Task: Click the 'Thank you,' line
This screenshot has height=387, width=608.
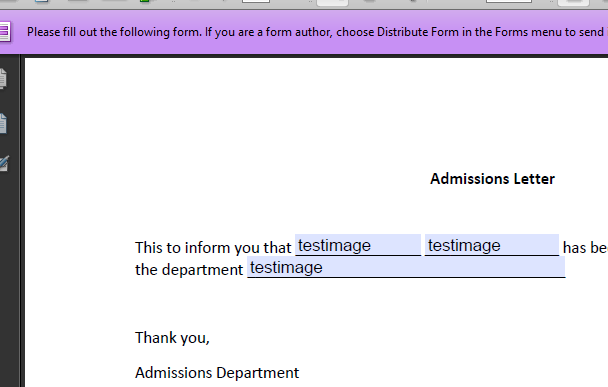Action: coord(172,338)
